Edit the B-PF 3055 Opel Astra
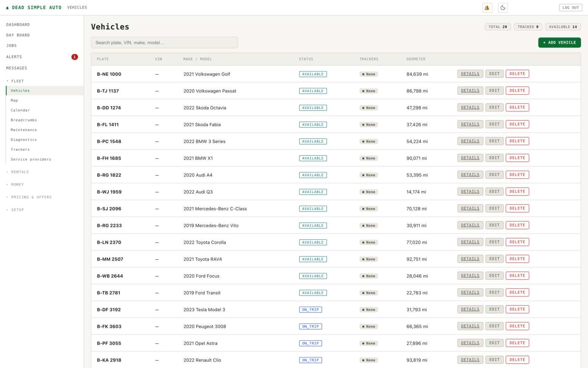588x368 pixels. pyautogui.click(x=494, y=343)
